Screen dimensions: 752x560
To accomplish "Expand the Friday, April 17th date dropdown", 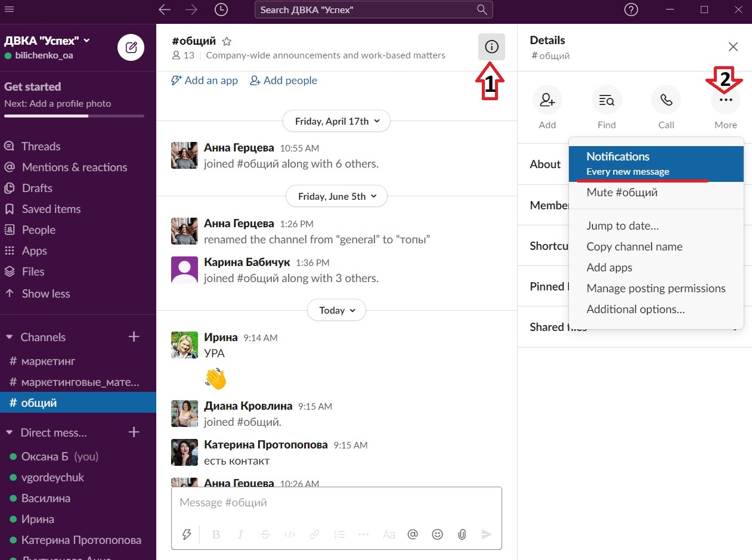I will (336, 121).
